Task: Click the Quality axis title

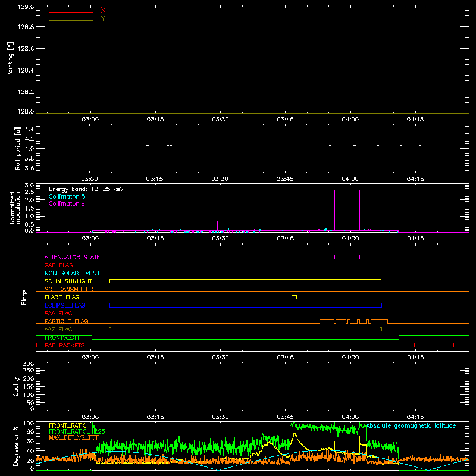Action: point(16,386)
